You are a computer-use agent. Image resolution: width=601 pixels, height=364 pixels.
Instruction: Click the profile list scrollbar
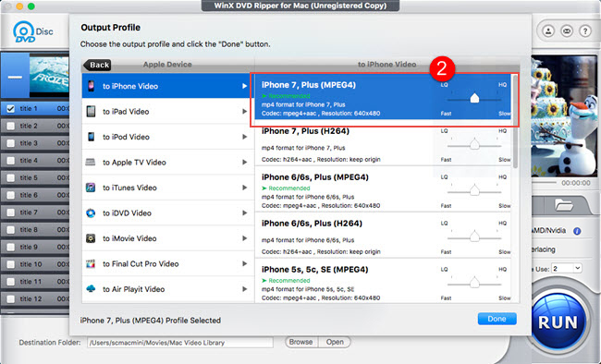pyautogui.click(x=515, y=121)
